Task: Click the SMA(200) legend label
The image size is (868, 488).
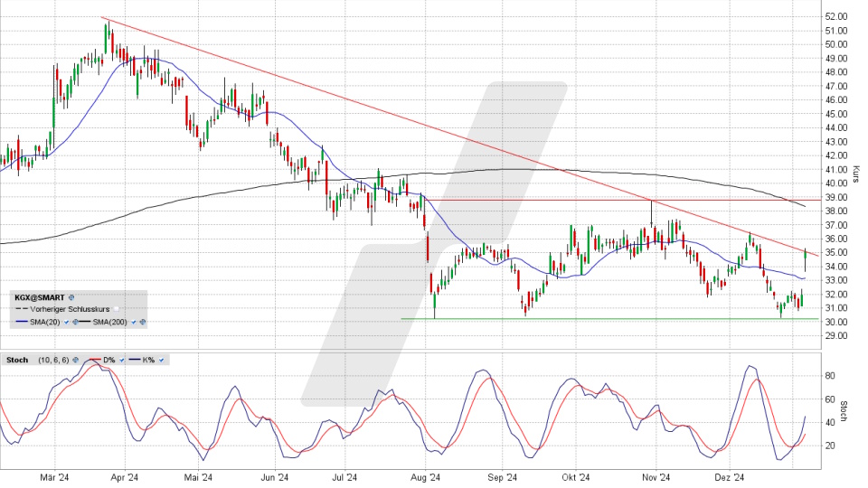Action: click(x=109, y=322)
